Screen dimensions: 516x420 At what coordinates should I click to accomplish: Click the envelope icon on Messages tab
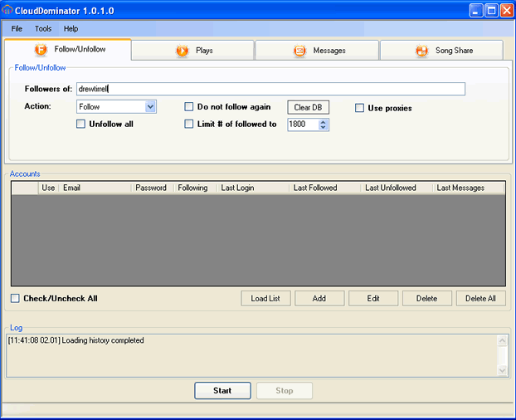tap(299, 51)
